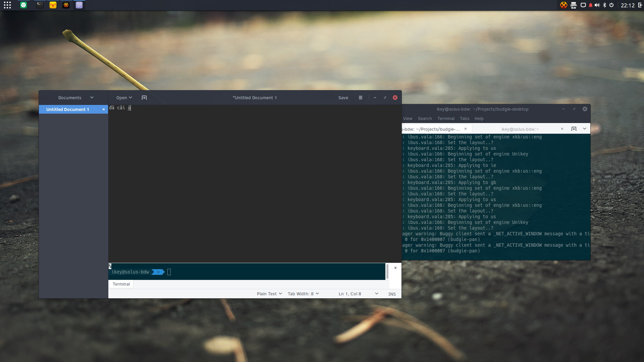
Task: Open the Ln 1, Col 8 position dropdown
Action: click(358, 294)
